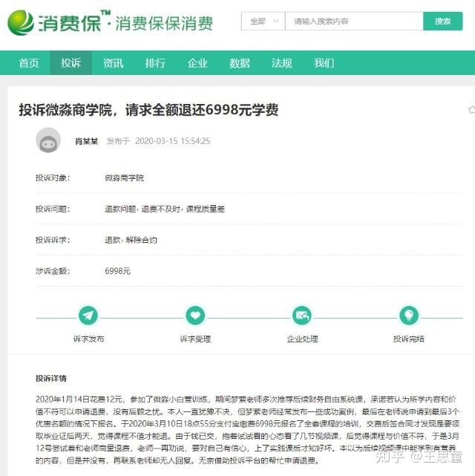Click the 企业处理 step label
The height and width of the screenshot is (476, 475).
pyautogui.click(x=302, y=339)
